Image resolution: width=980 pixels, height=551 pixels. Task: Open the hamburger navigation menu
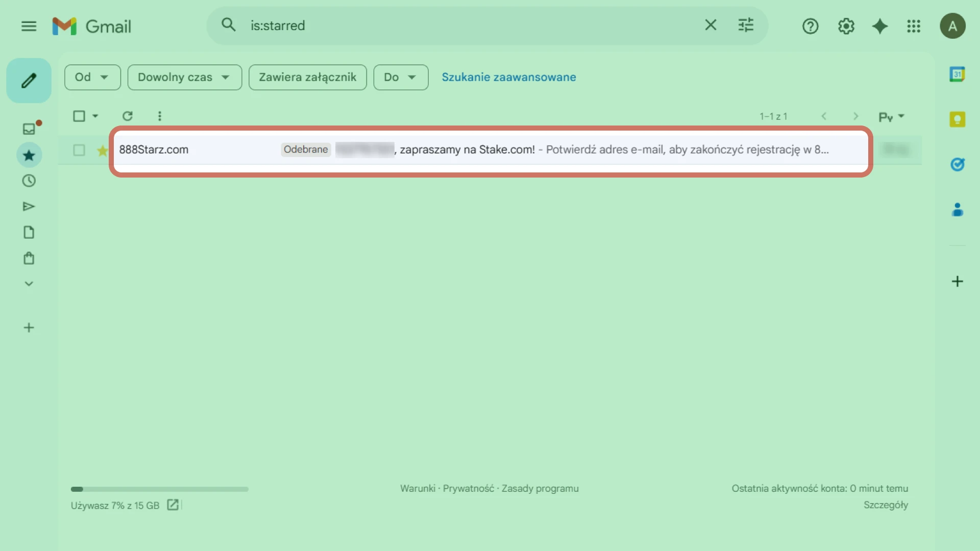pos(29,26)
